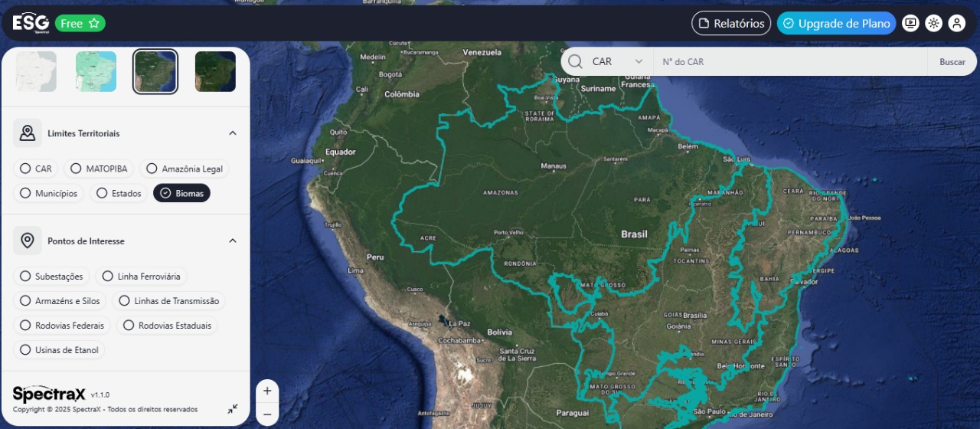Select the plain satellite basemap thumbnail
980x429 pixels.
(x=215, y=71)
